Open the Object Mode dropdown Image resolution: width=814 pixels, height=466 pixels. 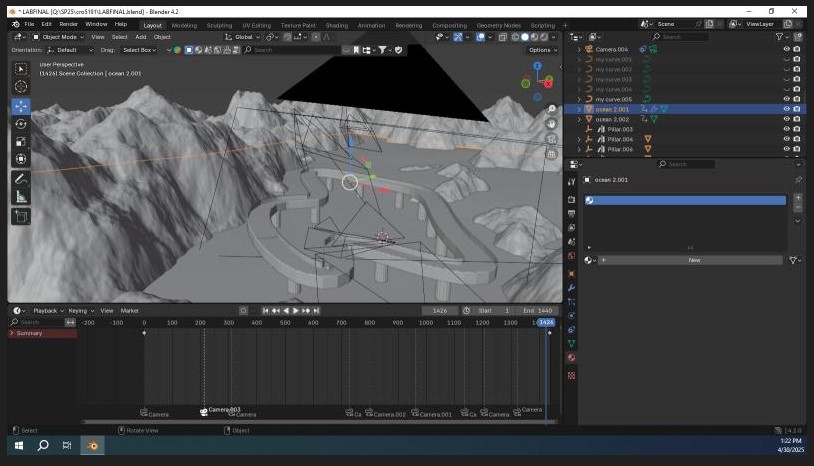coord(58,37)
